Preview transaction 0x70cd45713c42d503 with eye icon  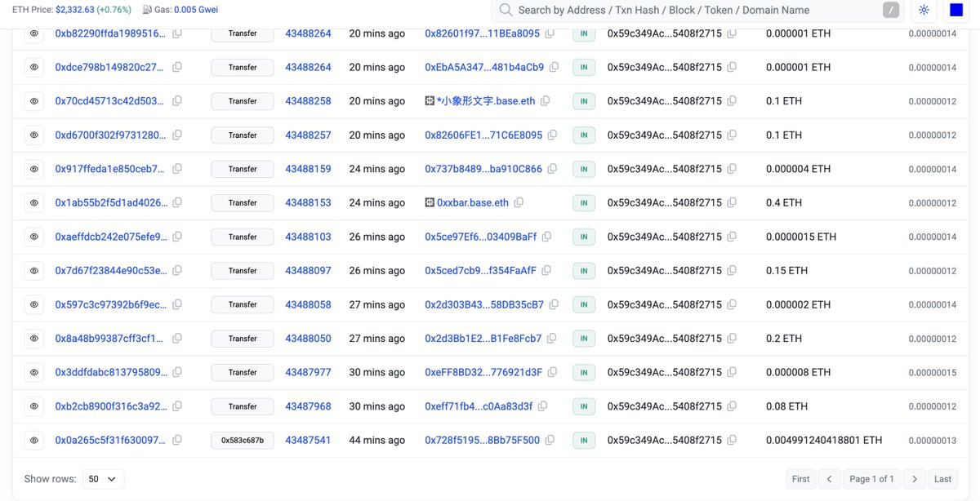click(33, 101)
